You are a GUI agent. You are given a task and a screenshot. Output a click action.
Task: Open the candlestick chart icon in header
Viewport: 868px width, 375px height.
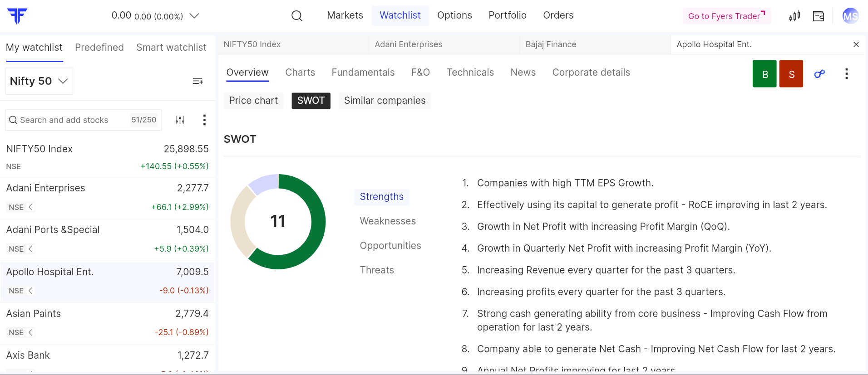click(x=794, y=16)
